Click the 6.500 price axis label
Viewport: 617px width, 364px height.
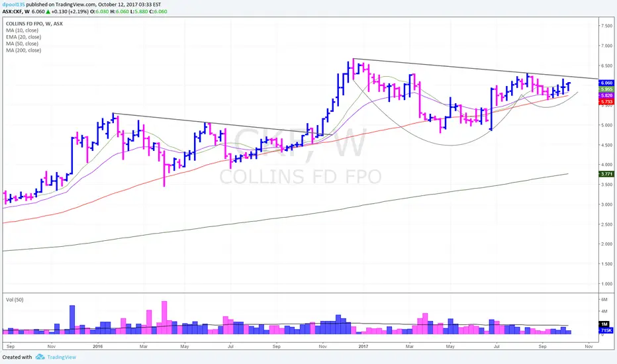click(x=606, y=66)
